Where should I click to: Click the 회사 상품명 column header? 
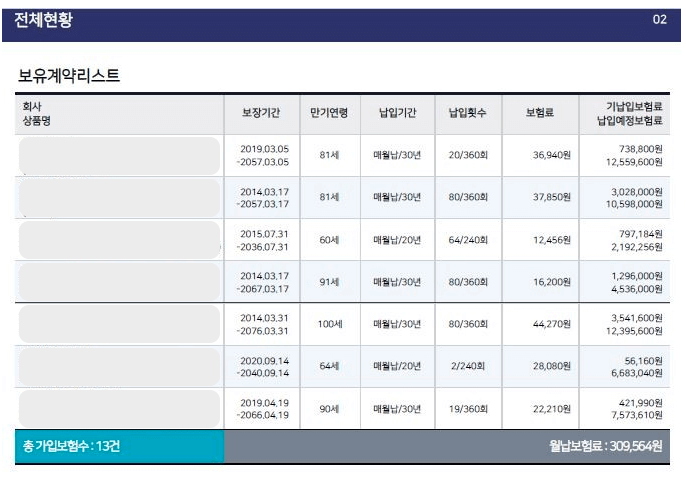pos(38,114)
